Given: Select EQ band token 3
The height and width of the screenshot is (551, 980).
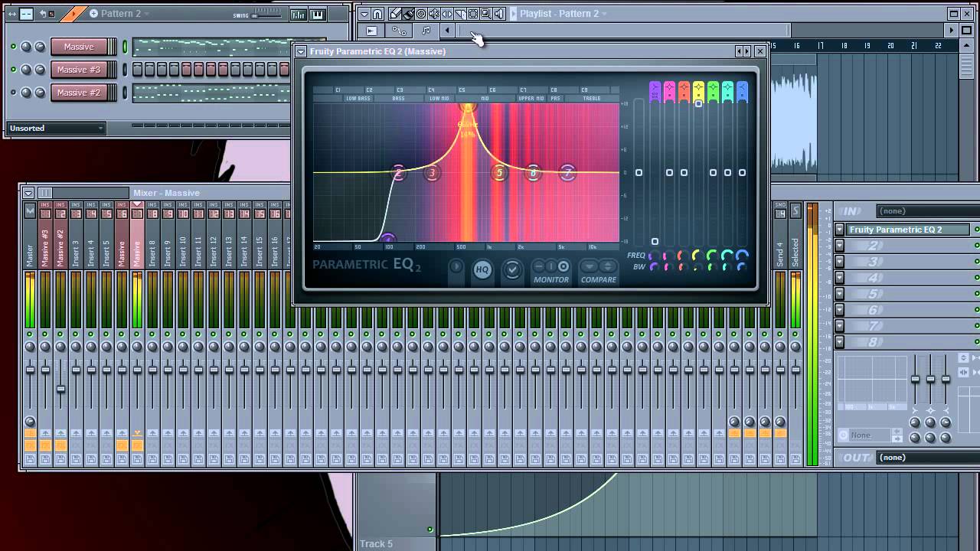Looking at the screenshot, I should coord(432,173).
